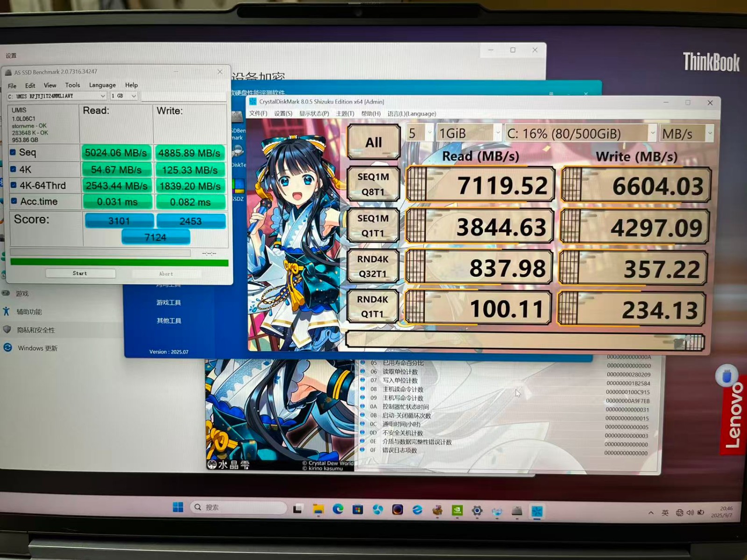Screen dimensions: 747x560
Task: Open the CrystalDiskMark 1GiB test size dropdown
Action: [469, 134]
